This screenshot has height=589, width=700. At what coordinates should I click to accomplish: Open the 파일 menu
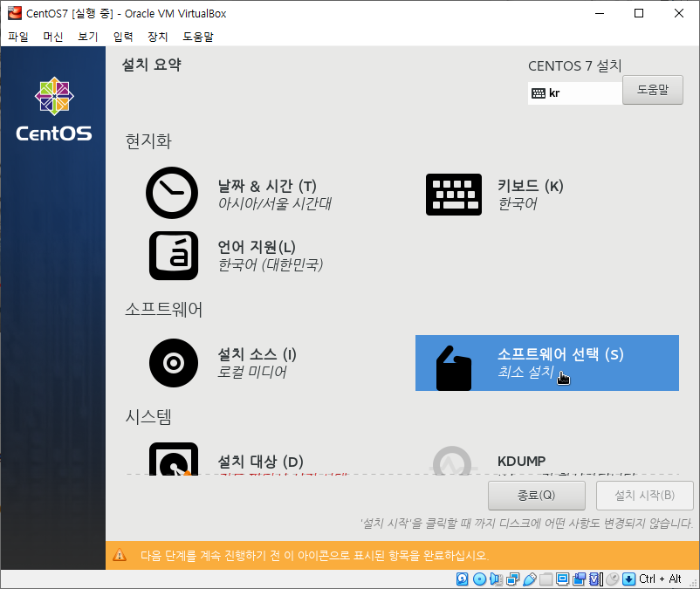click(x=18, y=37)
